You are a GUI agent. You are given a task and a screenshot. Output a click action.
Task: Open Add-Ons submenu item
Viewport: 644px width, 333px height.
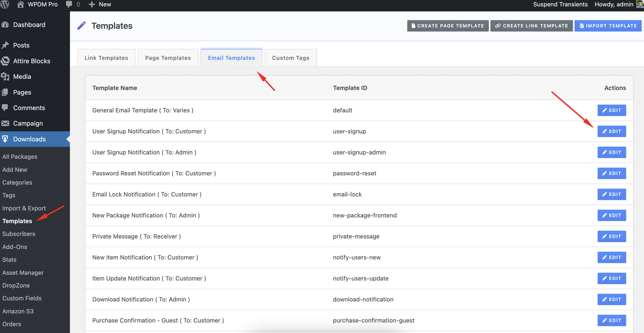point(15,247)
